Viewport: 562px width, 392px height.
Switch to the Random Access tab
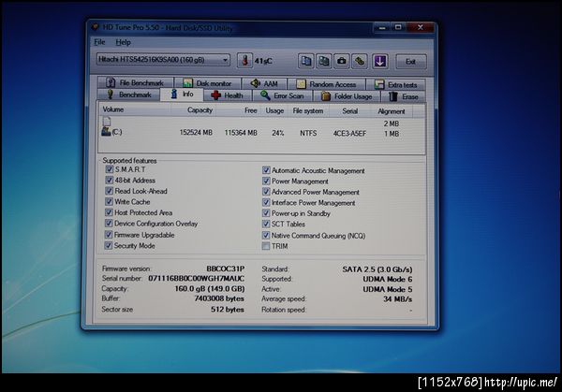click(x=327, y=84)
